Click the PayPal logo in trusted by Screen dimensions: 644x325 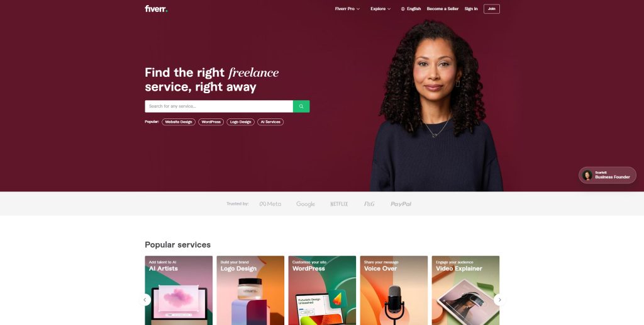point(401,203)
